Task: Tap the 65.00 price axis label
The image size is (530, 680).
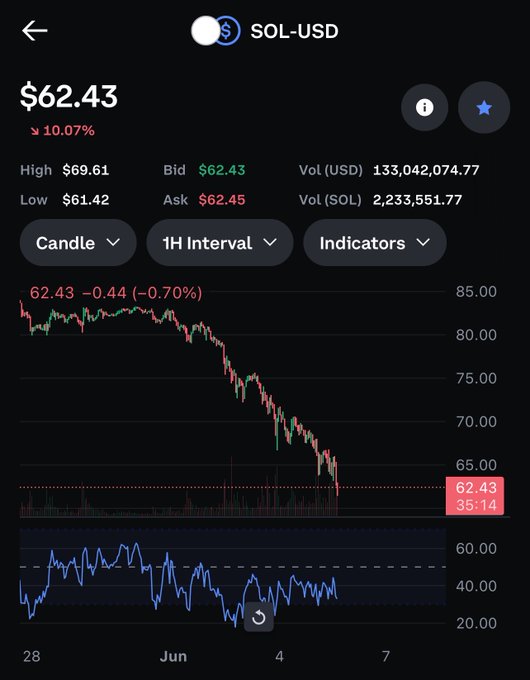Action: 476,465
